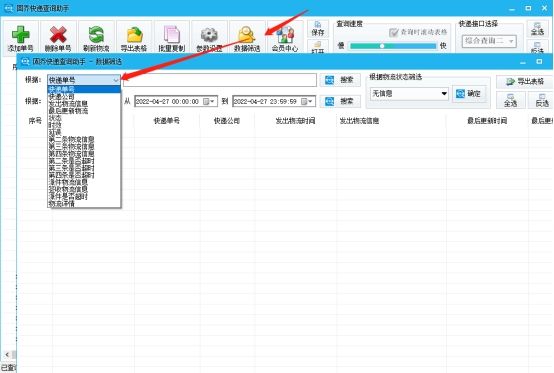Click the 快递公司 column header
The image size is (554, 373).
pos(227,121)
